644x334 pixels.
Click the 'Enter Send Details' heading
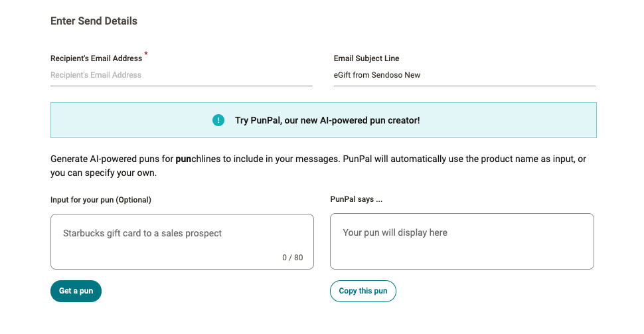(x=94, y=21)
